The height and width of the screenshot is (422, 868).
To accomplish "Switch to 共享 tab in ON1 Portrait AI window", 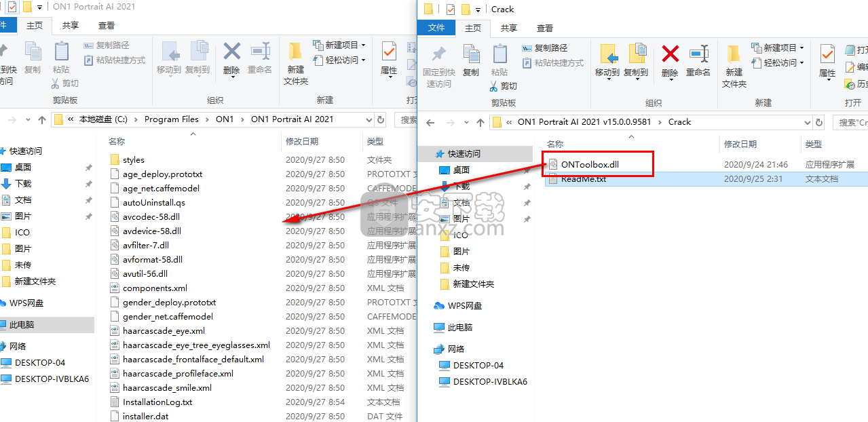I will 71,25.
